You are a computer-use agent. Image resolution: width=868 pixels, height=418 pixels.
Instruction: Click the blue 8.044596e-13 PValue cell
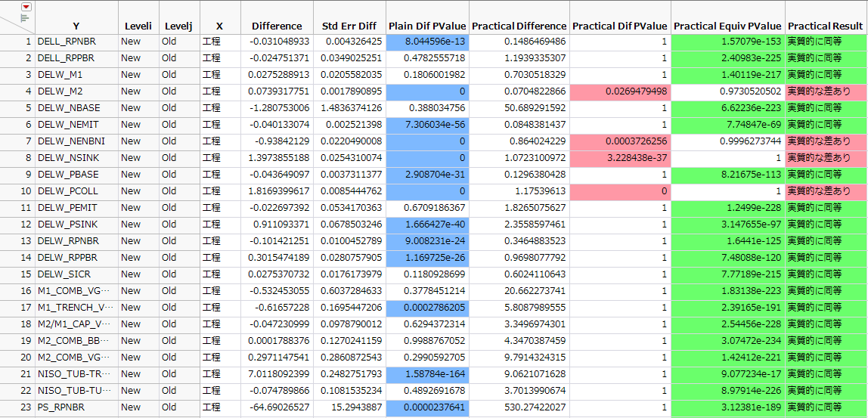(x=427, y=42)
